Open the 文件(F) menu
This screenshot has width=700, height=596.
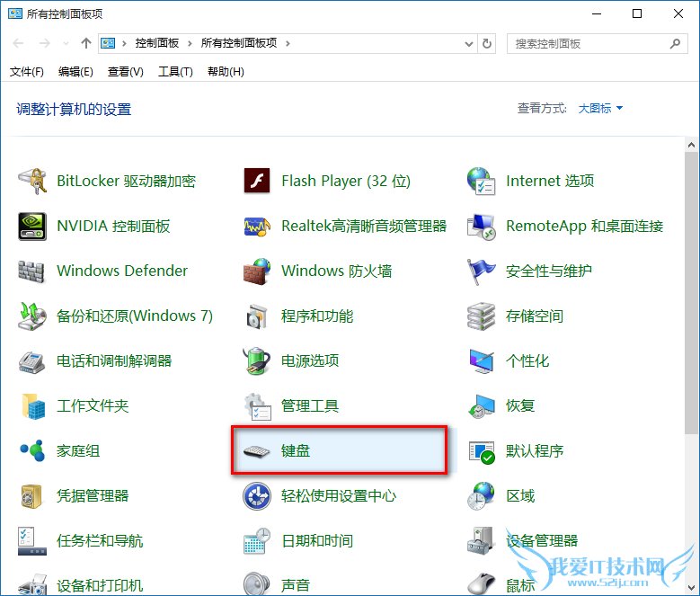pos(27,72)
